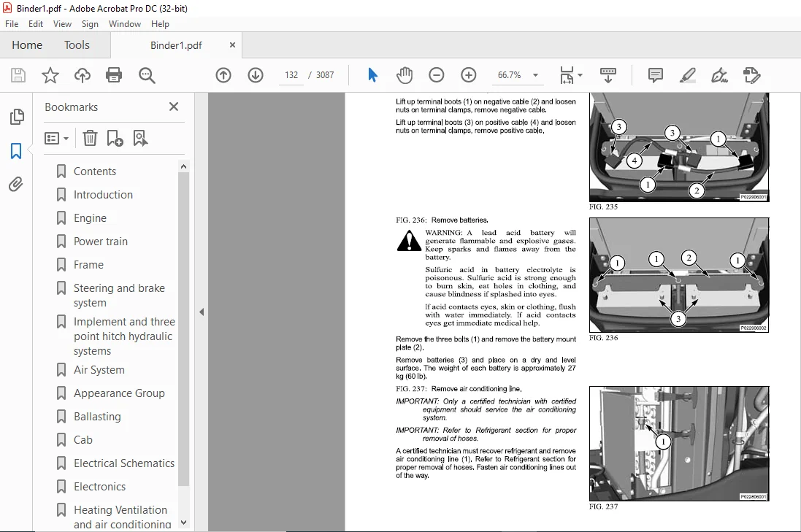Add a sticky note comment
Image resolution: width=801 pixels, height=532 pixels.
point(656,75)
